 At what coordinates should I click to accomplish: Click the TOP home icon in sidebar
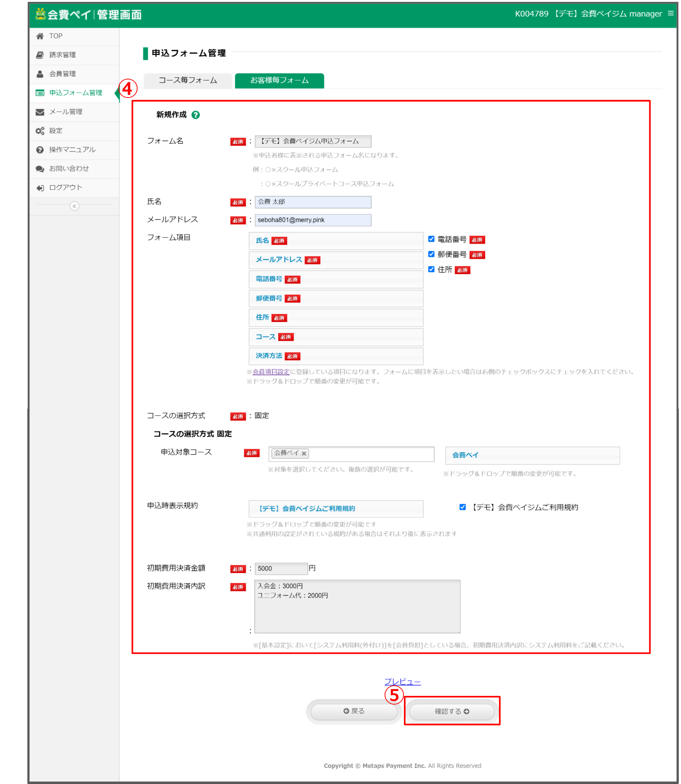pos(40,36)
